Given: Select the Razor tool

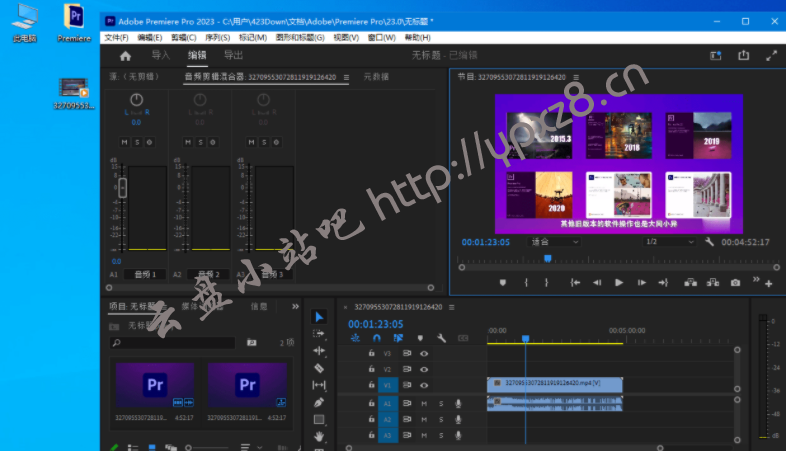Looking at the screenshot, I should pyautogui.click(x=319, y=368).
